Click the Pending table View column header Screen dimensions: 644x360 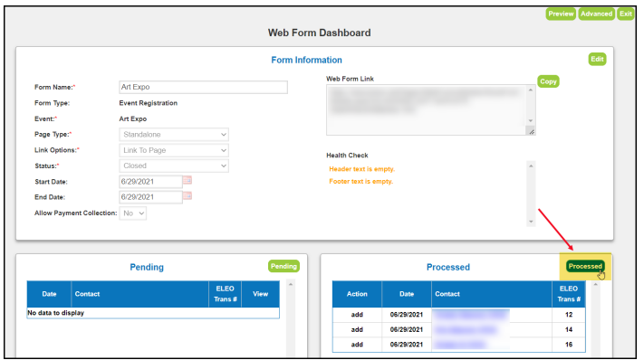[x=260, y=294]
